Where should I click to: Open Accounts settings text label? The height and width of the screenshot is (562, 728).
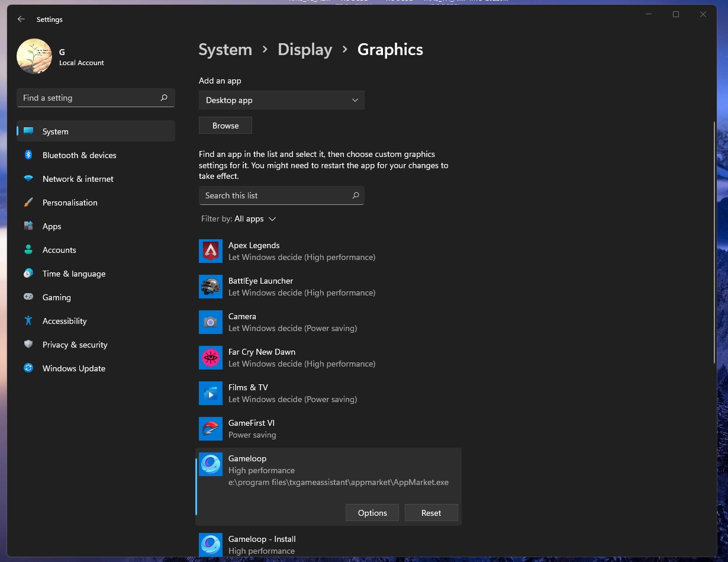pos(59,250)
